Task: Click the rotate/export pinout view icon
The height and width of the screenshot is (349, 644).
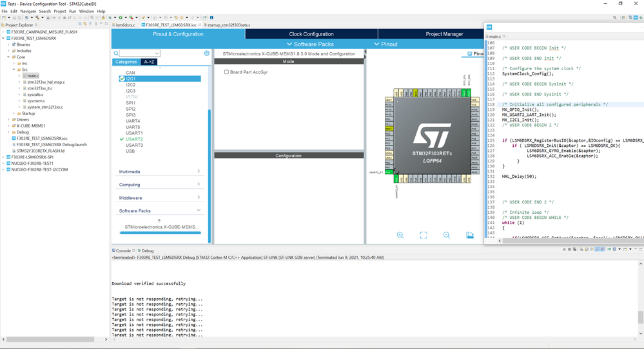Action: [470, 235]
